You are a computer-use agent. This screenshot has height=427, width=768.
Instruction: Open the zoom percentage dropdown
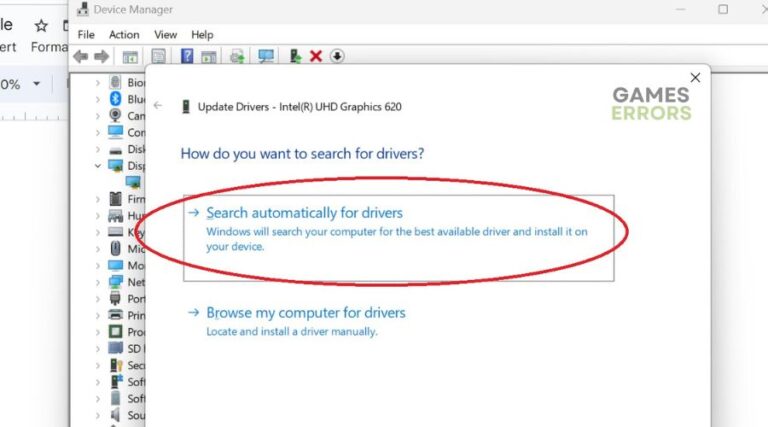(x=36, y=85)
